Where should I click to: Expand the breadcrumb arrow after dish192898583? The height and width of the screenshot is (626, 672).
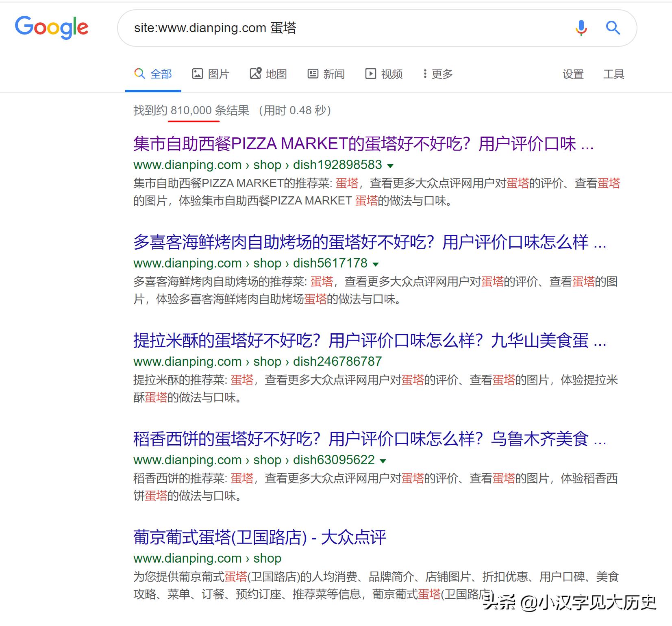pyautogui.click(x=390, y=165)
